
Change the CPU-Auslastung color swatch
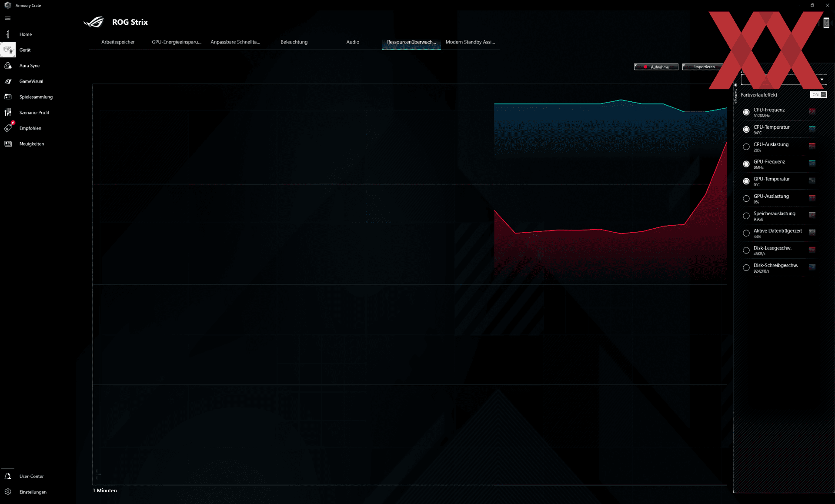[x=812, y=146]
